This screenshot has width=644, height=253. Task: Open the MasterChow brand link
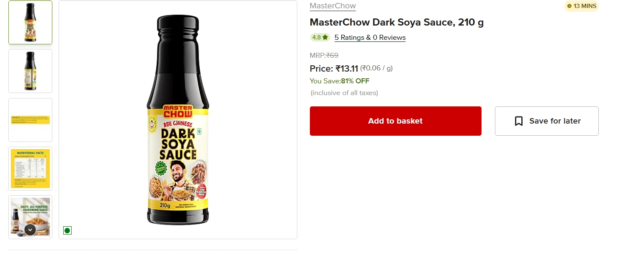point(332,6)
